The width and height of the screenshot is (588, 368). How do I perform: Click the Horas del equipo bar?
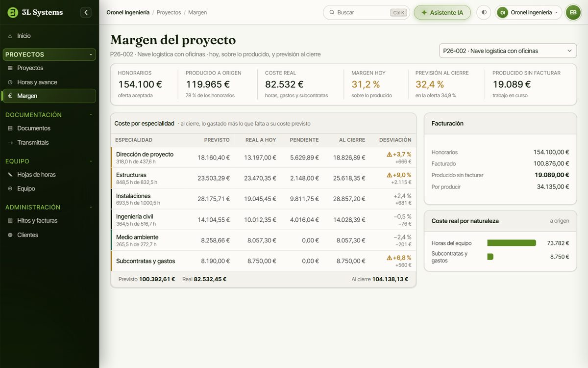pyautogui.click(x=512, y=243)
